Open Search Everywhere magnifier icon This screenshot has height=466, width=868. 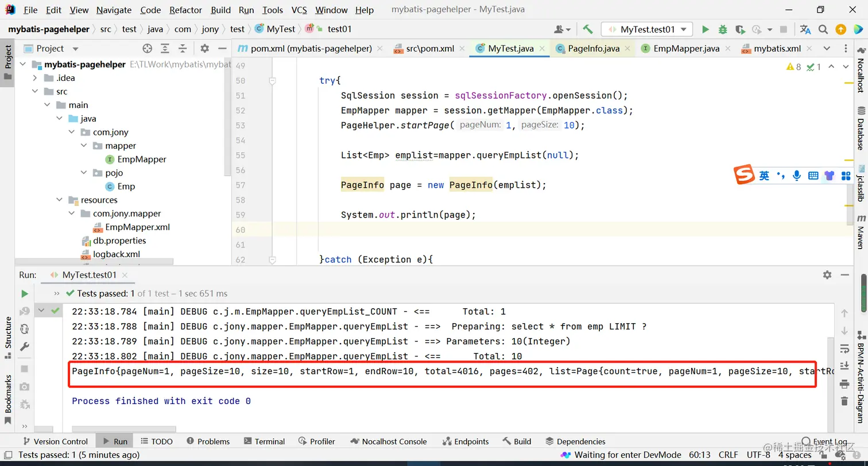click(x=823, y=29)
